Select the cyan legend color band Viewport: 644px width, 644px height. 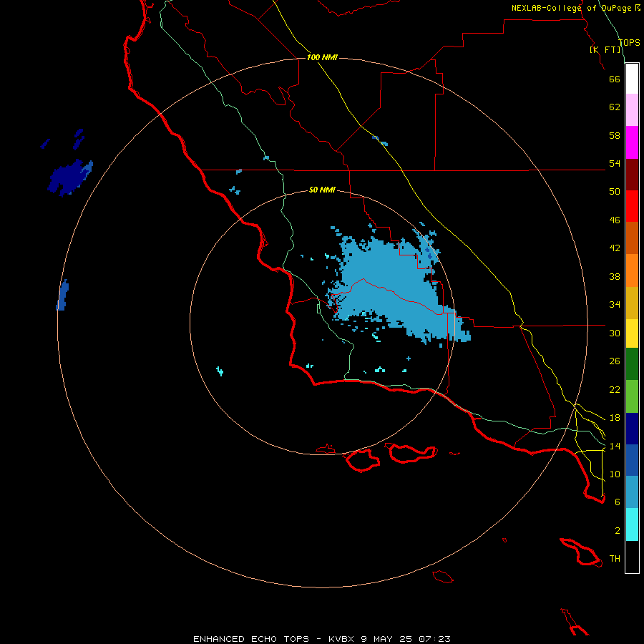tap(632, 525)
